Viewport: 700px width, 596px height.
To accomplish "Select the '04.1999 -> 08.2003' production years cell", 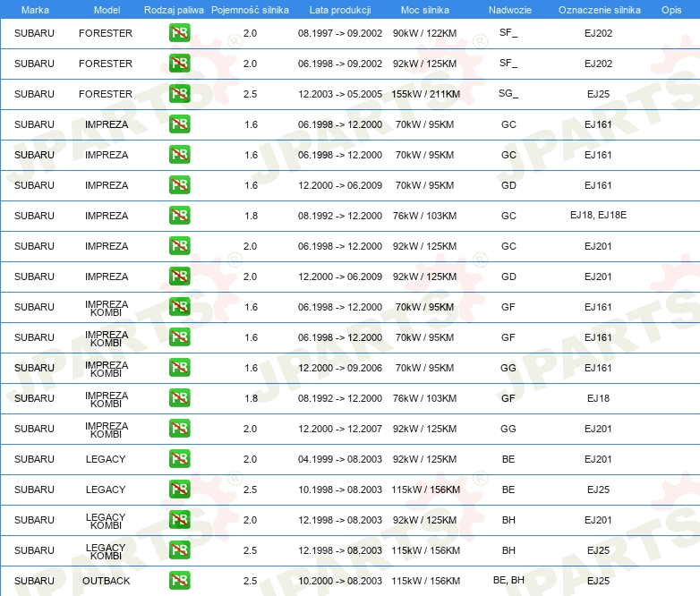I will tap(340, 459).
